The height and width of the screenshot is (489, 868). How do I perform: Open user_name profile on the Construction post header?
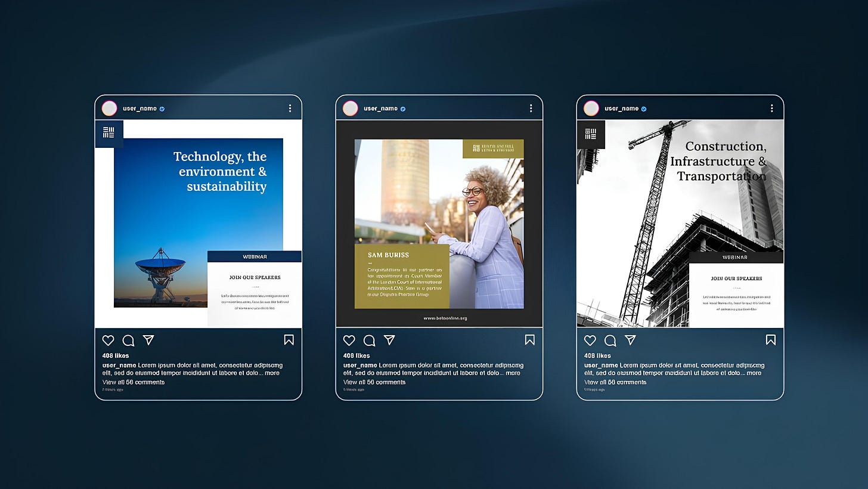(621, 109)
